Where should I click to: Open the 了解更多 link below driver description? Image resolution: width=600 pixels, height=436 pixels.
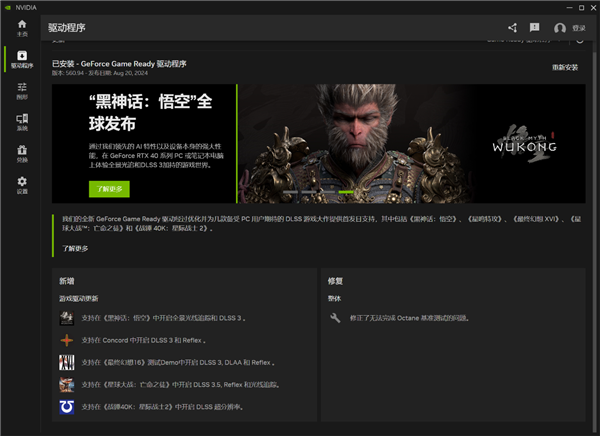point(75,248)
